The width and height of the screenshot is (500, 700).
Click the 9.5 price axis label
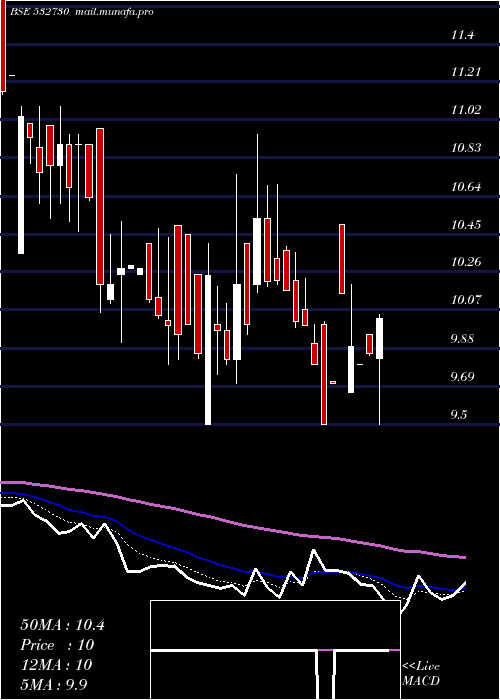[x=459, y=415]
